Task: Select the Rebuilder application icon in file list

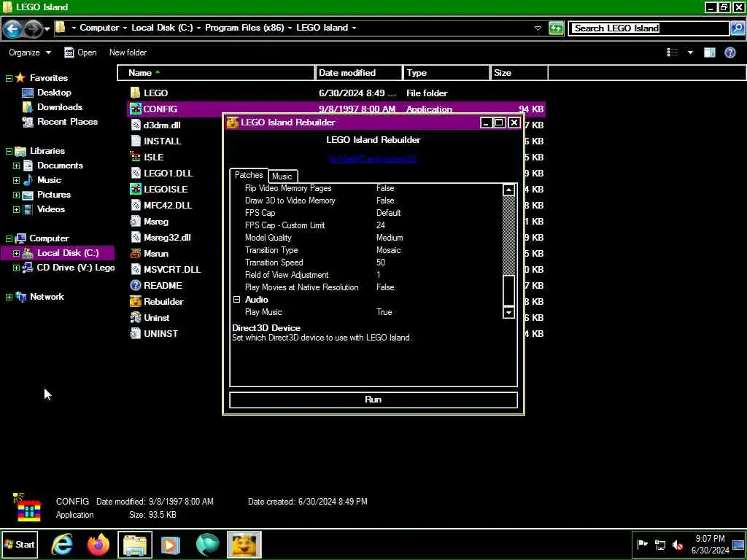Action: 135,301
